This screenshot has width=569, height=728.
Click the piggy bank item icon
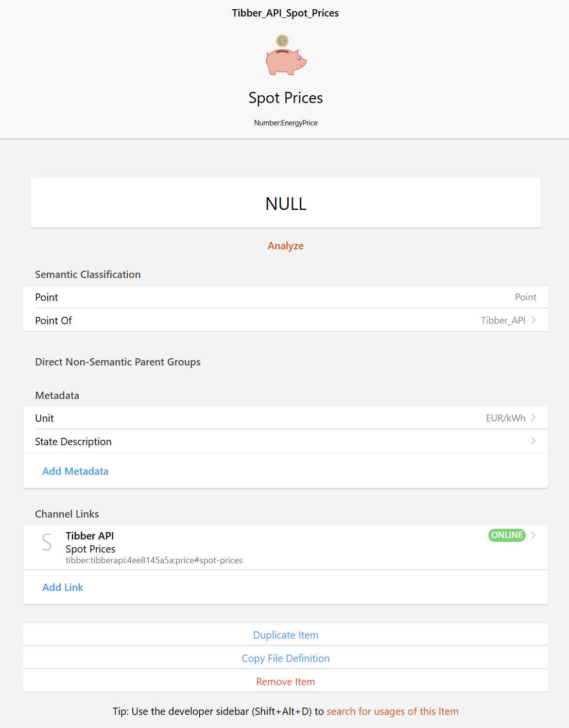point(286,55)
